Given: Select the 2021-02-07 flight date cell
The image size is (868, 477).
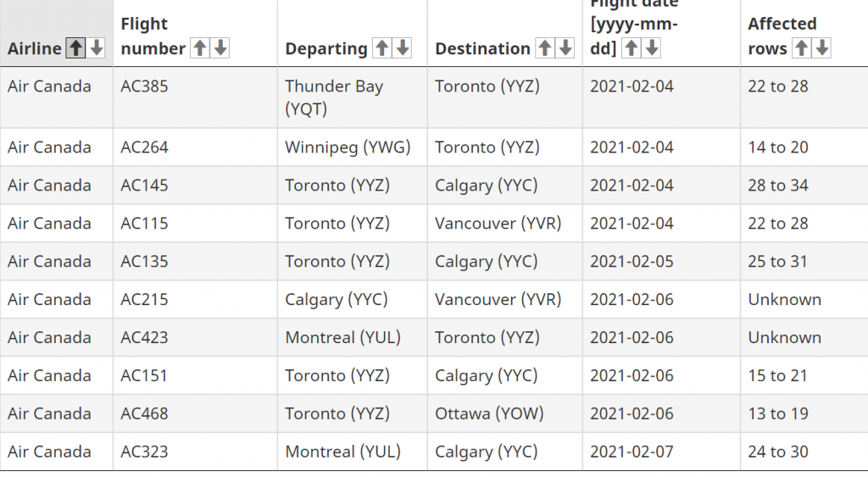Looking at the screenshot, I should tap(661, 452).
